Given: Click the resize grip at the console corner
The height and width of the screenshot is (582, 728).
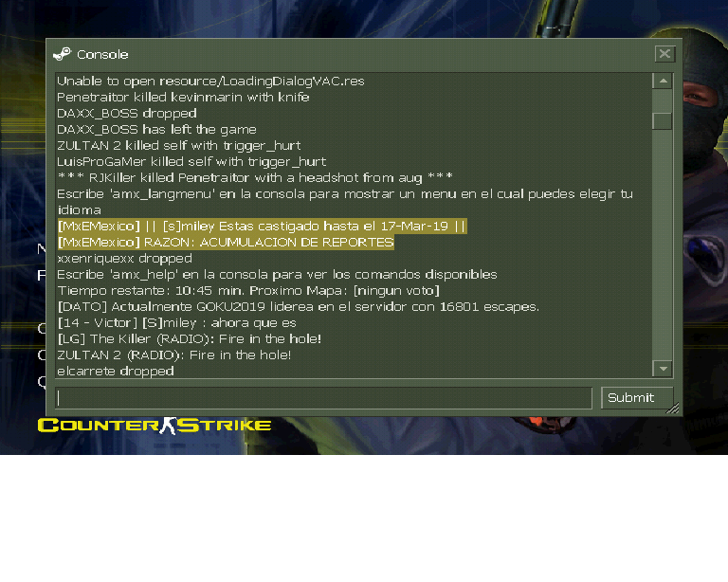Looking at the screenshot, I should click(673, 408).
